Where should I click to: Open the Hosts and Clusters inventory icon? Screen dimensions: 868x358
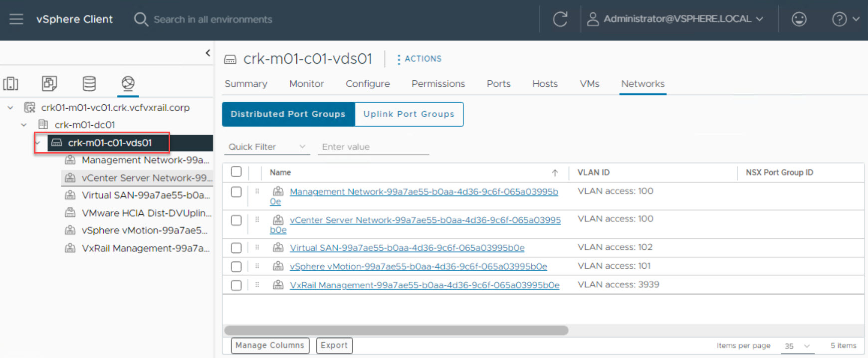point(10,83)
